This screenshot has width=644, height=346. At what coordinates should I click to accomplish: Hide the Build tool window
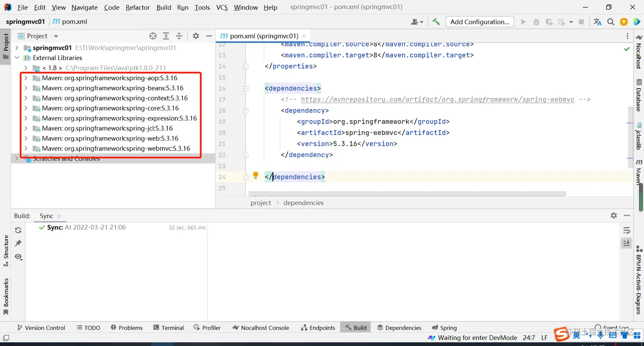(627, 216)
